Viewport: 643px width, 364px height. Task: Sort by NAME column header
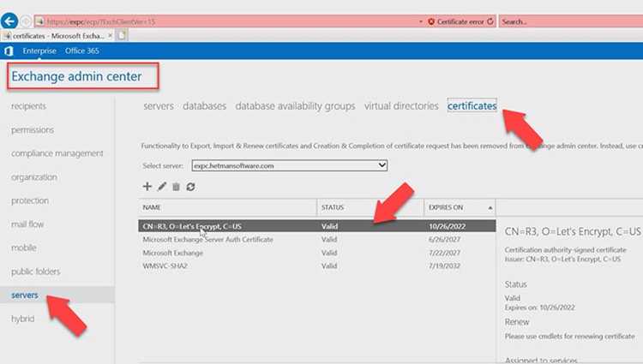[227, 207]
